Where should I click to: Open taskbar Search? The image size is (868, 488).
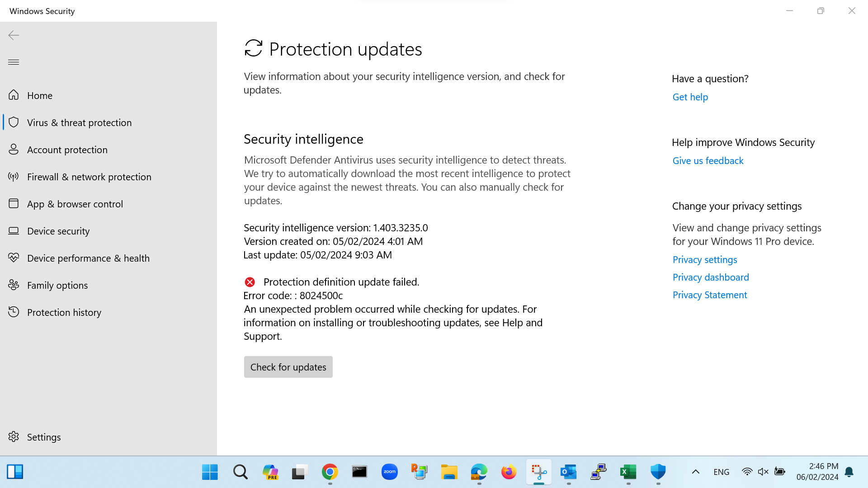pos(240,472)
